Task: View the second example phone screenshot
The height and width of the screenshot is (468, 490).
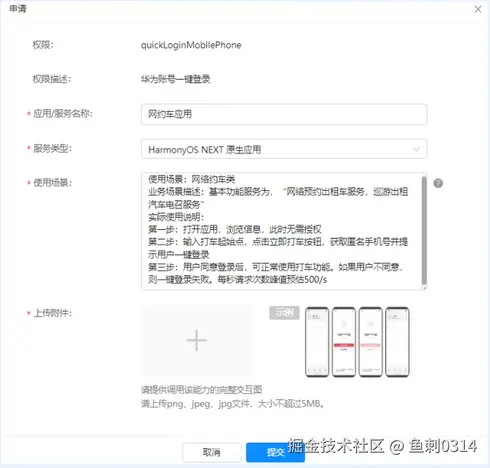Action: pyautogui.click(x=344, y=342)
